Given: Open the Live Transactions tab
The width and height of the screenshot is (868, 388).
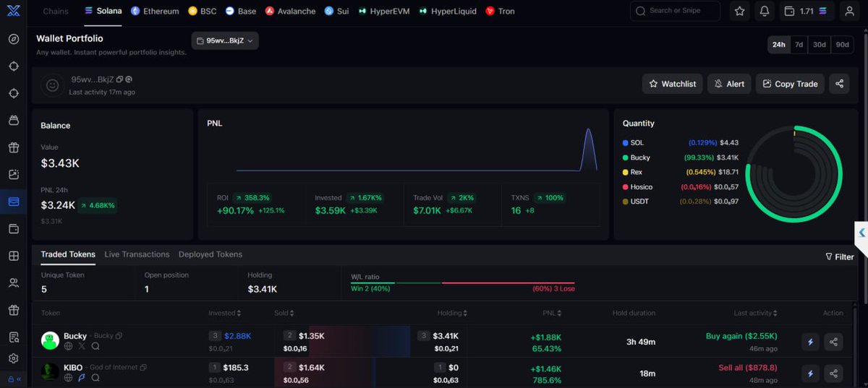Looking at the screenshot, I should tap(137, 254).
